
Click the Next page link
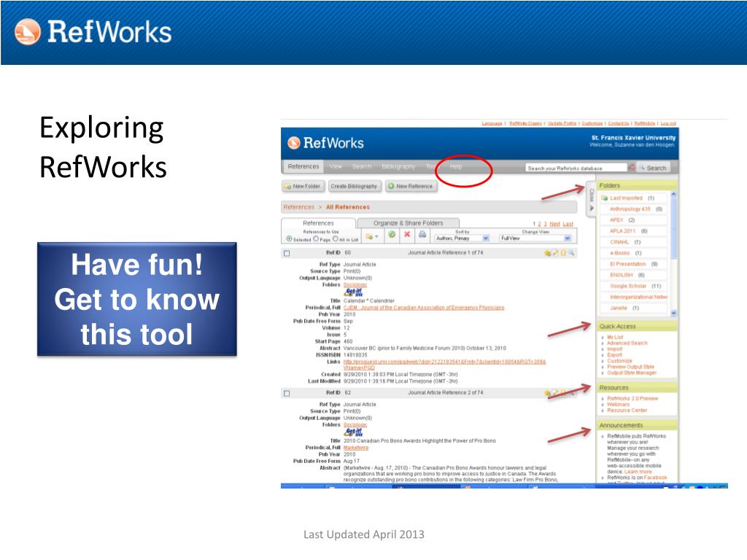click(554, 224)
